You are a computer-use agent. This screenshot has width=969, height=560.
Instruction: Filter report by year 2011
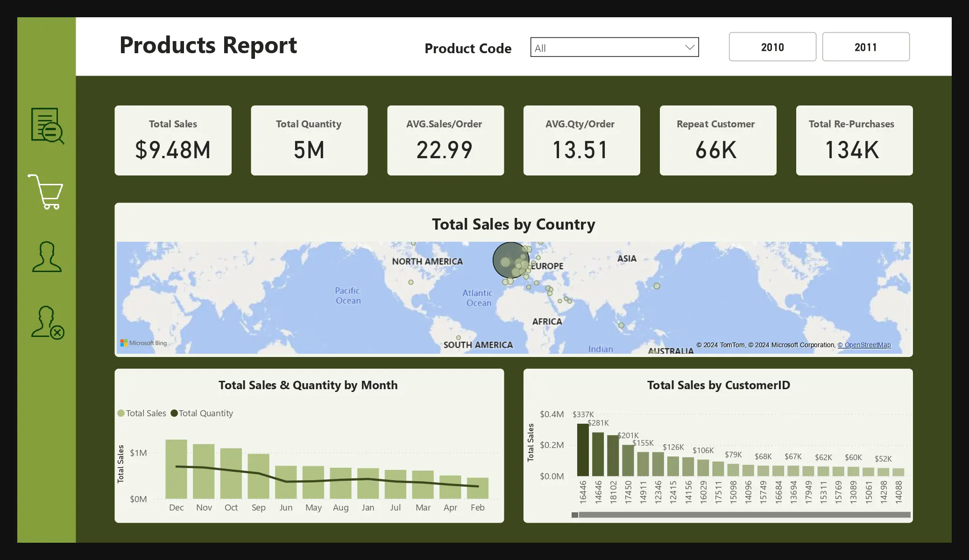[865, 47]
